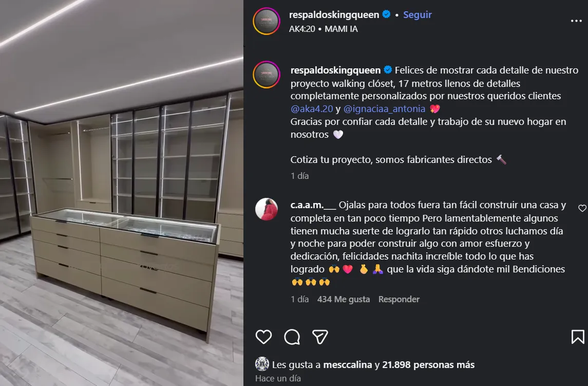
Task: Open c.a.a.m.__ username in comment
Action: [313, 205]
